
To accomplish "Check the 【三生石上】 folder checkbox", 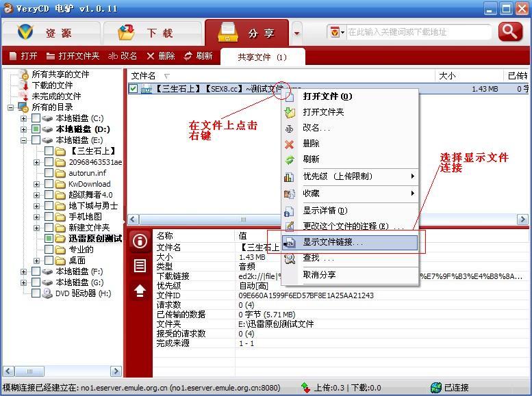I will 49,151.
